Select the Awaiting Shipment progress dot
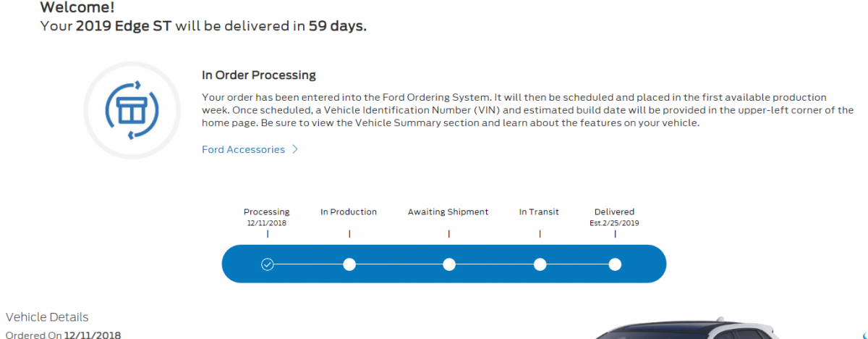Viewport: 868px width, 339px height. click(x=448, y=264)
